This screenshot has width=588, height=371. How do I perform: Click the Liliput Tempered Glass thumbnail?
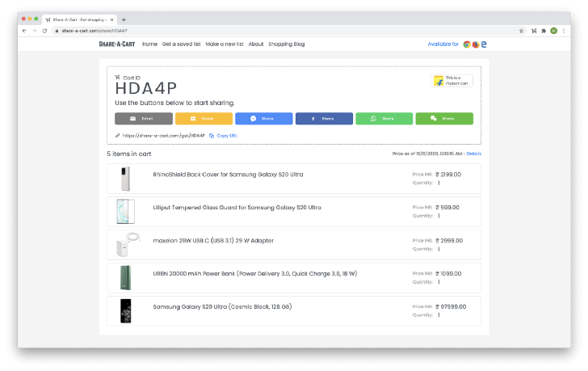[126, 212]
